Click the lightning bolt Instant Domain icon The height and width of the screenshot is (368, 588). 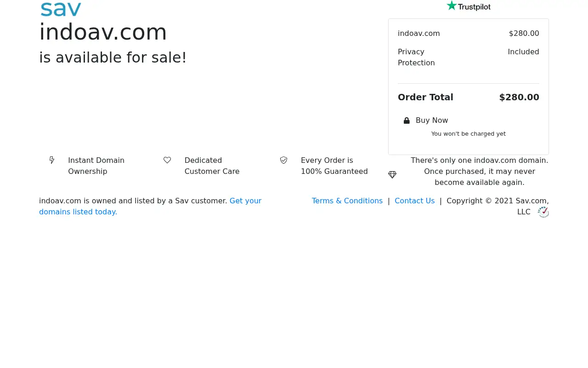[52, 160]
